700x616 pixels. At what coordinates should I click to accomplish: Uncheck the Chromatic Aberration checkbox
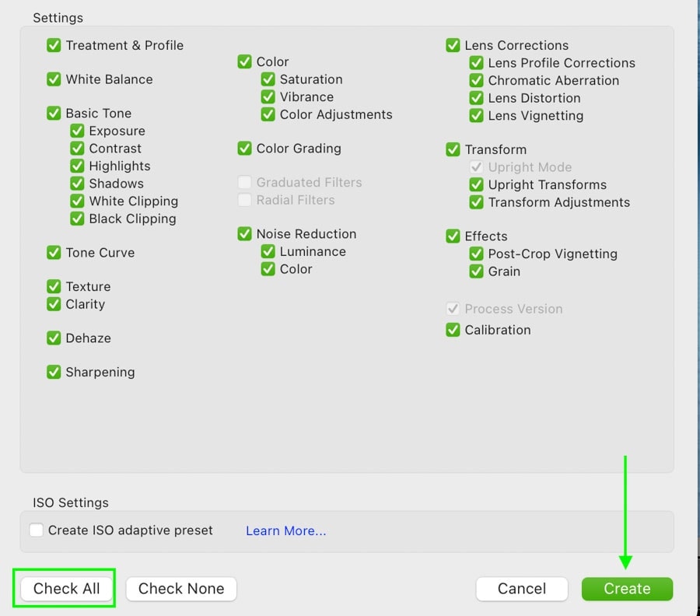coord(476,80)
